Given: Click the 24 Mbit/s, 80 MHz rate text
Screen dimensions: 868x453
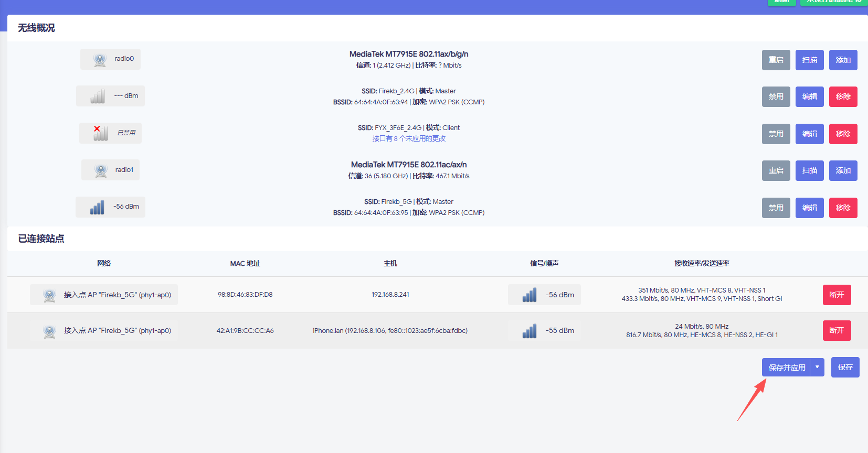Looking at the screenshot, I should tap(702, 326).
